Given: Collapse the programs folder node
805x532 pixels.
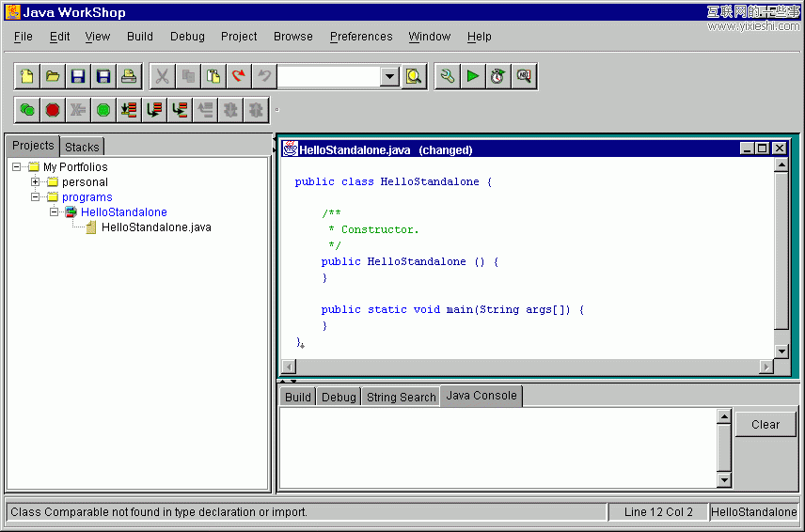Looking at the screenshot, I should point(36,197).
